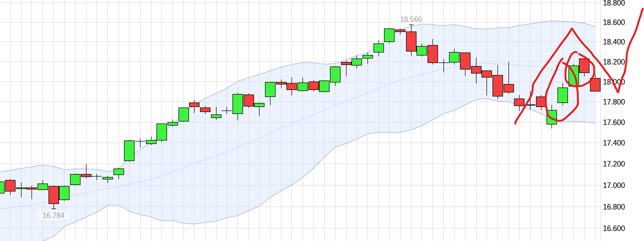This screenshot has width=644, height=241.
Task: Select the 17.600 price axis label
Action: [x=614, y=122]
